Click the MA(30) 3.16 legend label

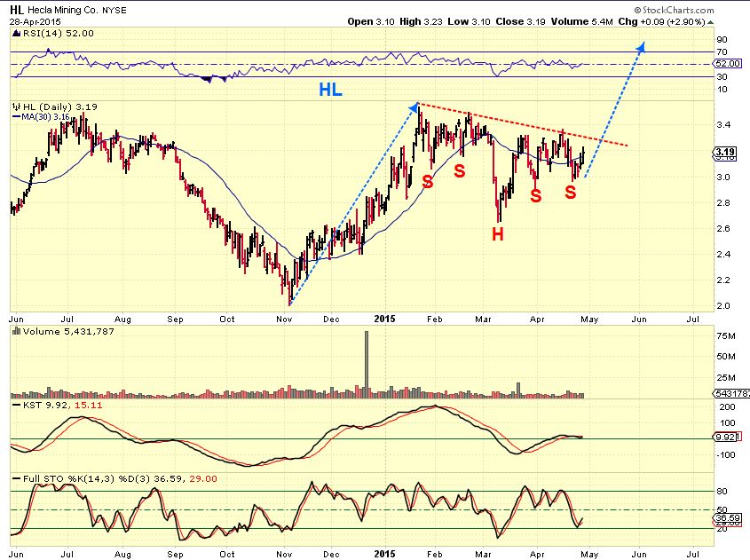pos(45,116)
